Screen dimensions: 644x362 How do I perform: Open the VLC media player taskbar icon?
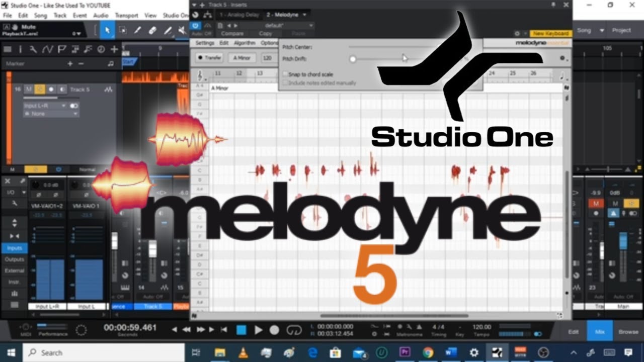[x=243, y=352]
